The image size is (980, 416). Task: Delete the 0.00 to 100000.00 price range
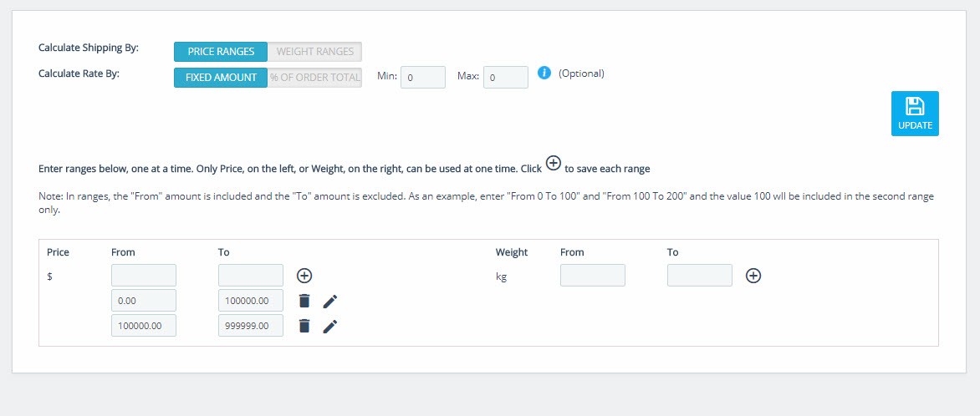[x=304, y=301]
